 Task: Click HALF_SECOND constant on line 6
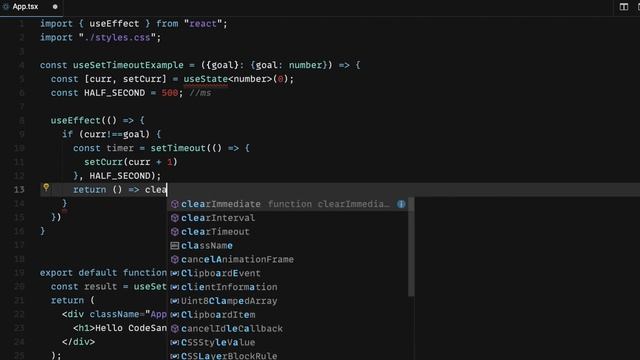click(x=114, y=93)
